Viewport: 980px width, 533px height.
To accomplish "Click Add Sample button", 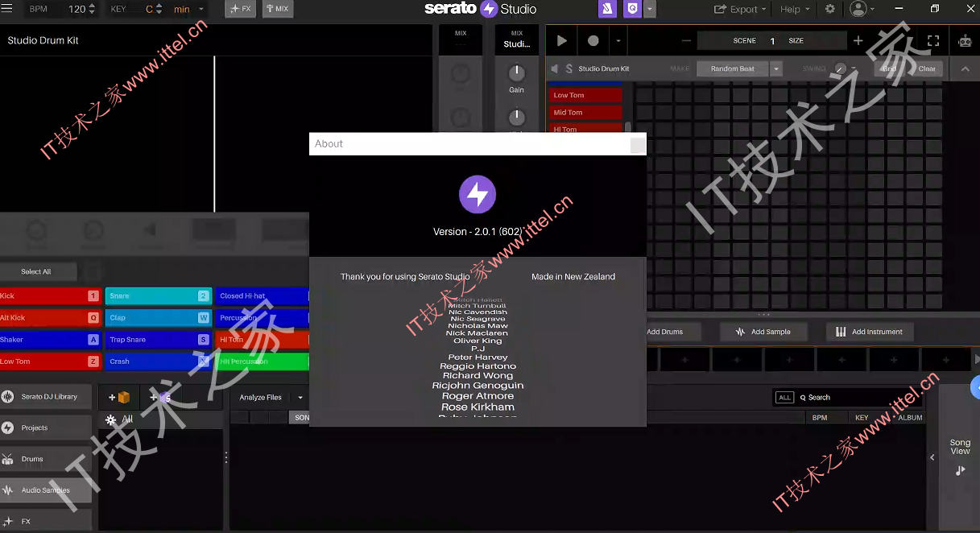I will (763, 332).
